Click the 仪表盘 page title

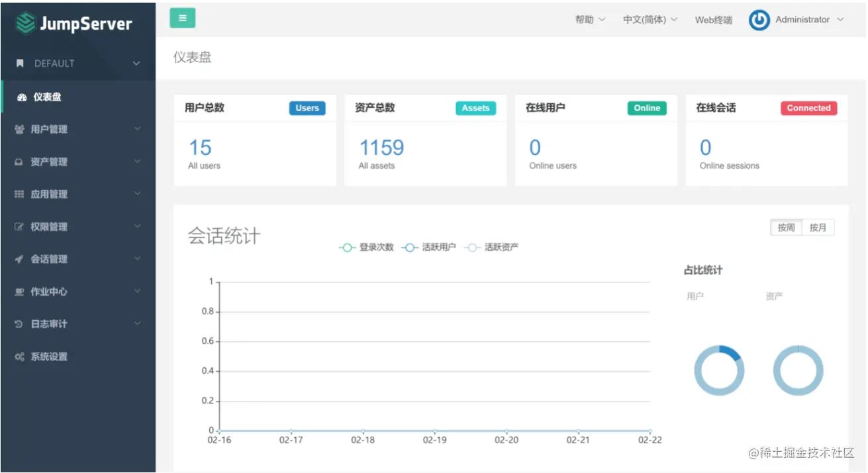pos(193,58)
